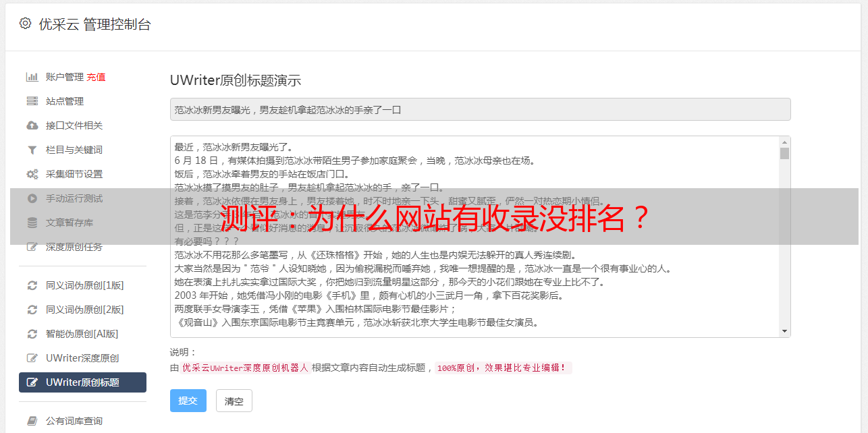Open the 智能伪原创[AI版] refresh icon
868x433 pixels.
pyautogui.click(x=32, y=334)
